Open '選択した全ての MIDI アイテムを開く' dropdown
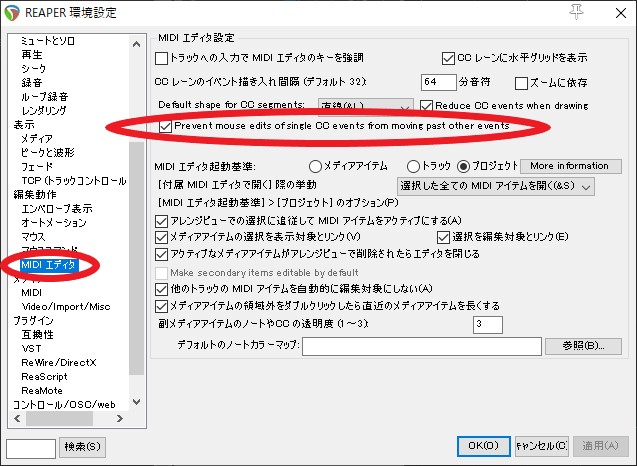This screenshot has height=466, width=637. [x=496, y=187]
